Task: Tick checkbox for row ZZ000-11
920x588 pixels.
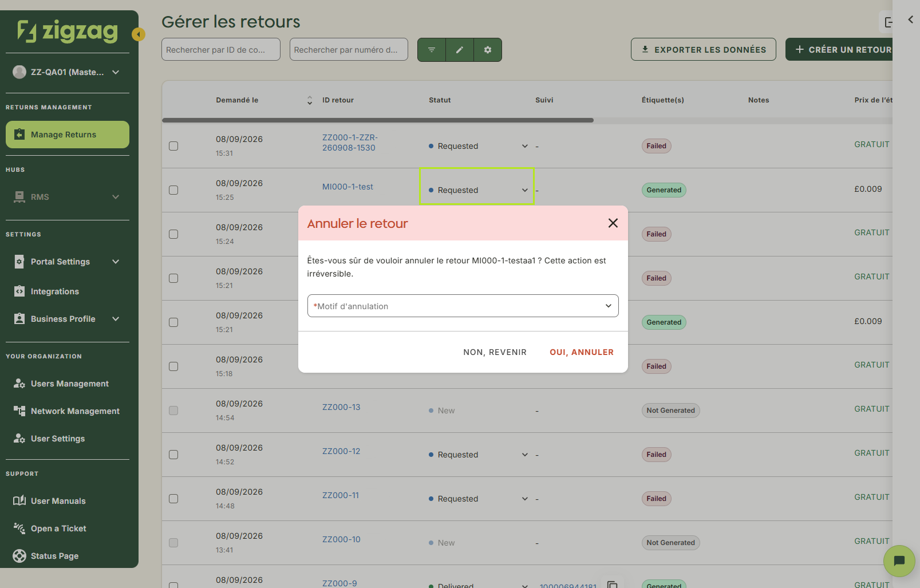Action: point(173,499)
